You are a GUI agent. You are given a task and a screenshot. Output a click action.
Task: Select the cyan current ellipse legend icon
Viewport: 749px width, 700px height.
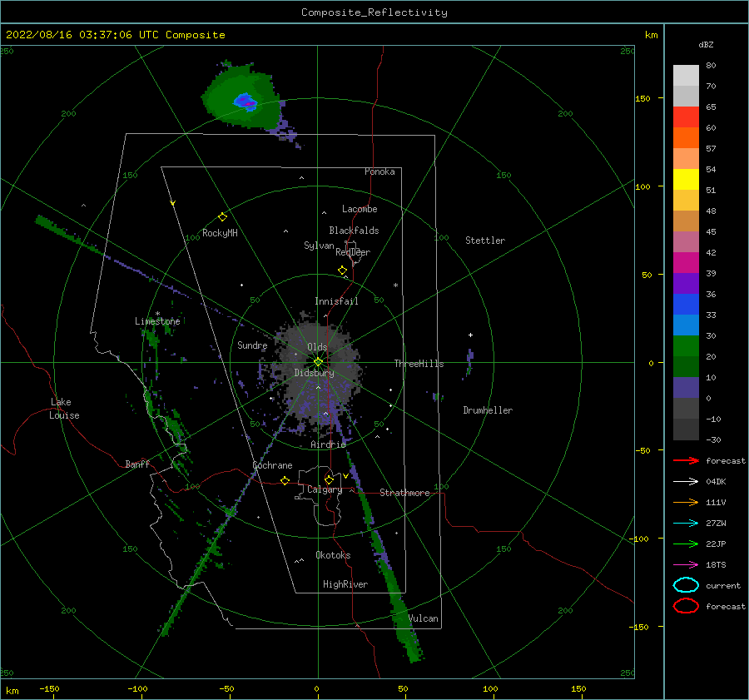[686, 585]
